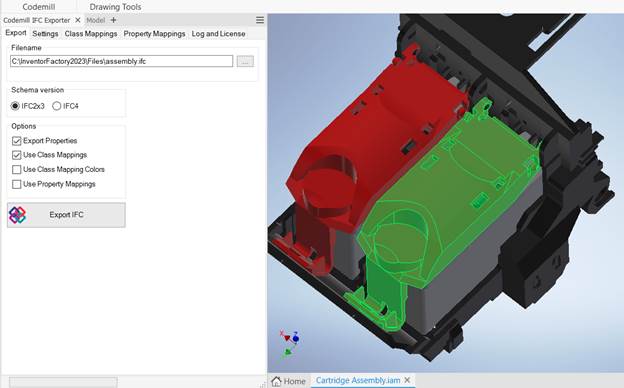Open the Drawing Tools ribbon tab

tap(115, 7)
